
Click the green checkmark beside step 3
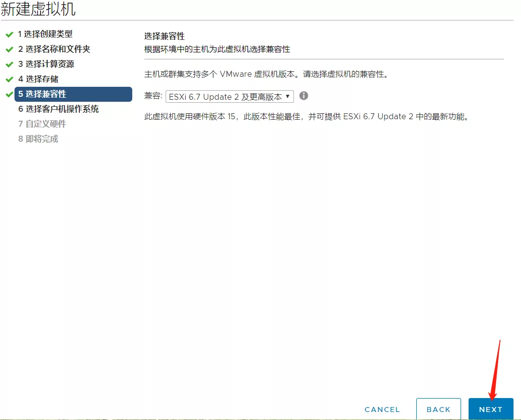point(9,64)
